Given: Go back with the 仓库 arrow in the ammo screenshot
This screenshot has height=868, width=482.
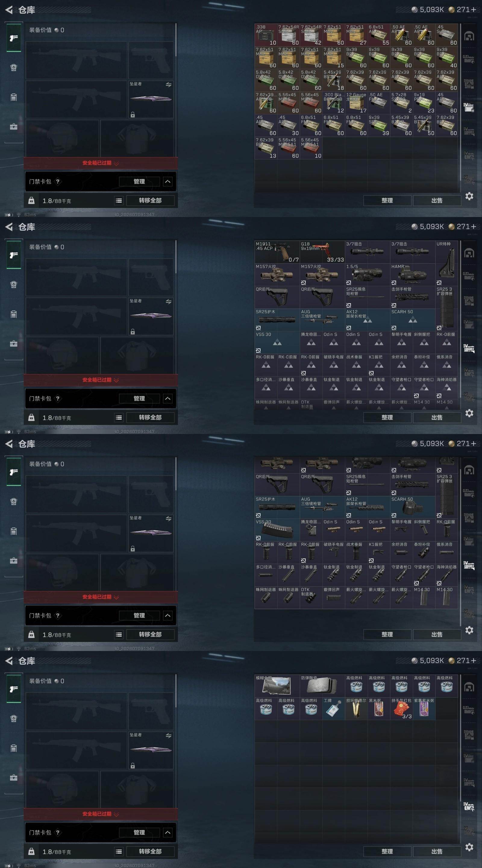Looking at the screenshot, I should tap(9, 10).
